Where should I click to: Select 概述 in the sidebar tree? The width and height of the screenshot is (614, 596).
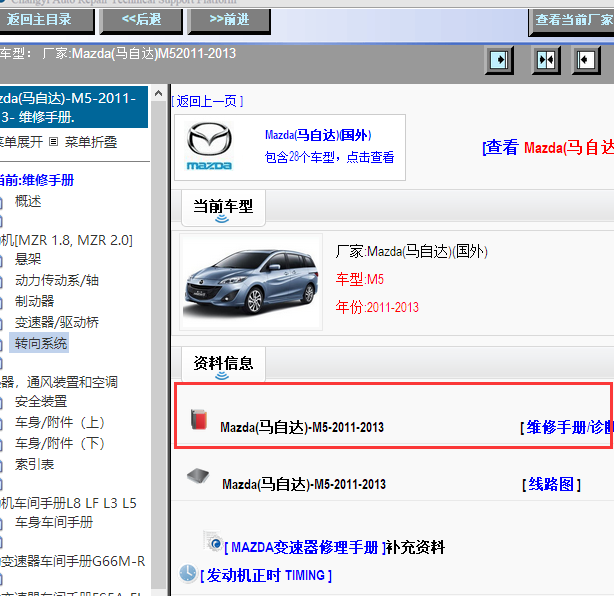tap(28, 201)
